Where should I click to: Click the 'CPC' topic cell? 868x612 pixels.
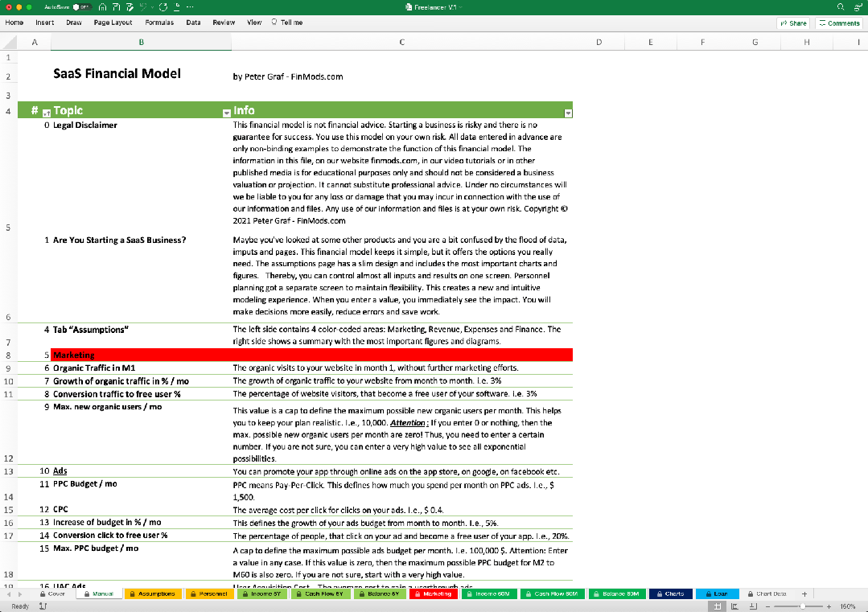coord(60,509)
